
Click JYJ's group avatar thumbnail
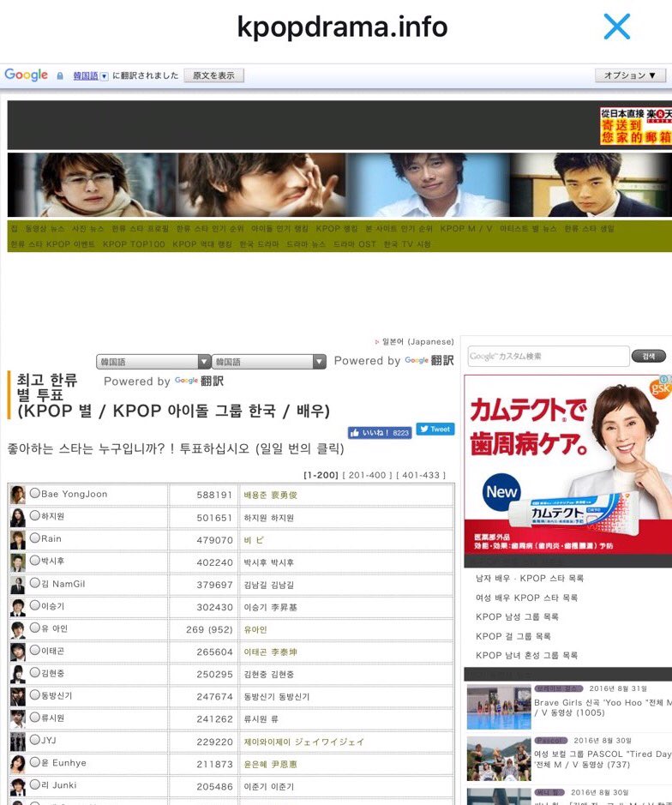pyautogui.click(x=18, y=742)
